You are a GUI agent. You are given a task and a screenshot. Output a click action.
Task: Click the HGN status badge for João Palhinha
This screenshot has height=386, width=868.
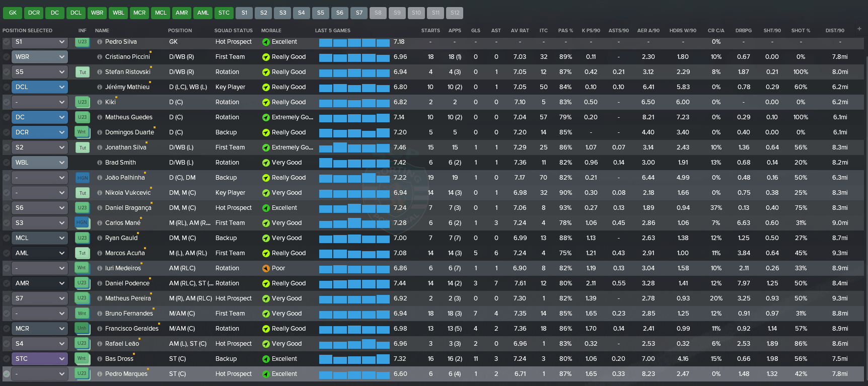(82, 178)
